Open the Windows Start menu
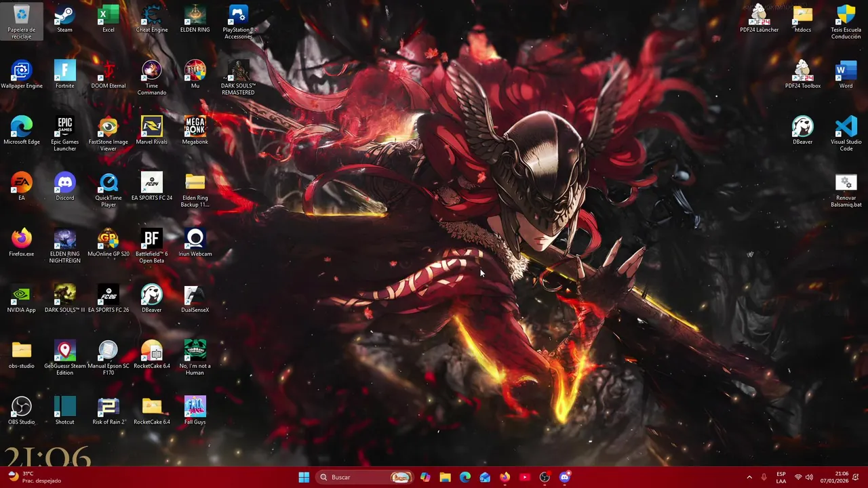Image resolution: width=868 pixels, height=488 pixels. [304, 477]
